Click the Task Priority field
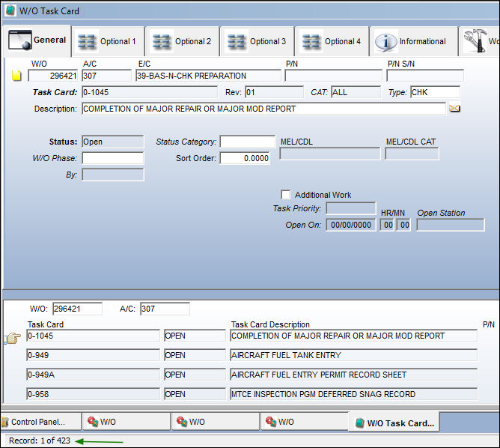500x448 pixels. pyautogui.click(x=351, y=208)
